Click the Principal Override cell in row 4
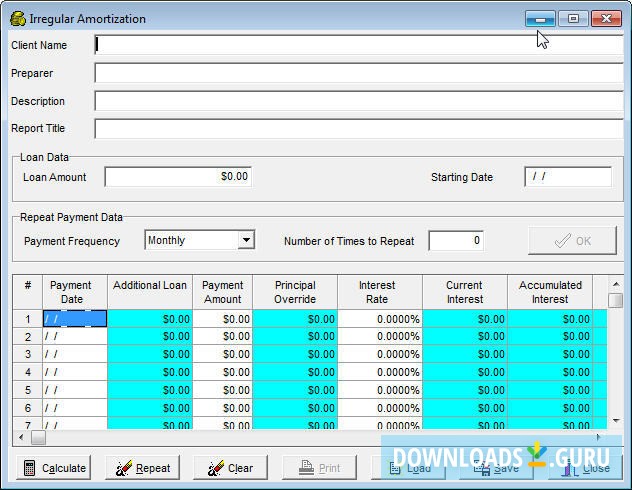The height and width of the screenshot is (490, 632). (295, 372)
